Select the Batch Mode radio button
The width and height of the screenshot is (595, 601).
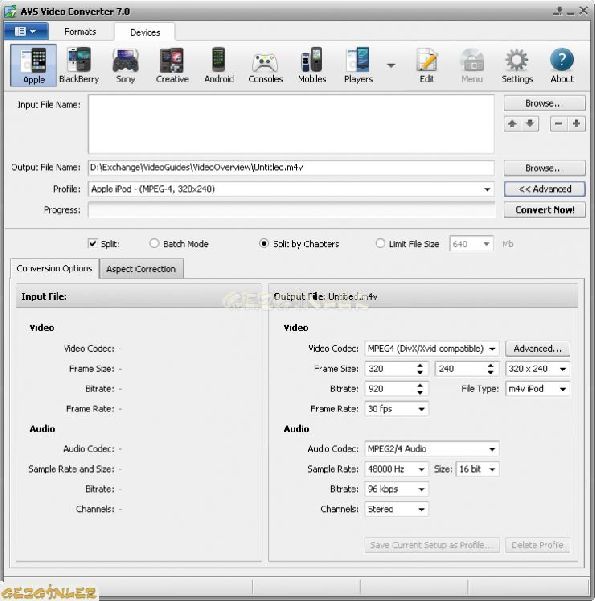tap(154, 243)
